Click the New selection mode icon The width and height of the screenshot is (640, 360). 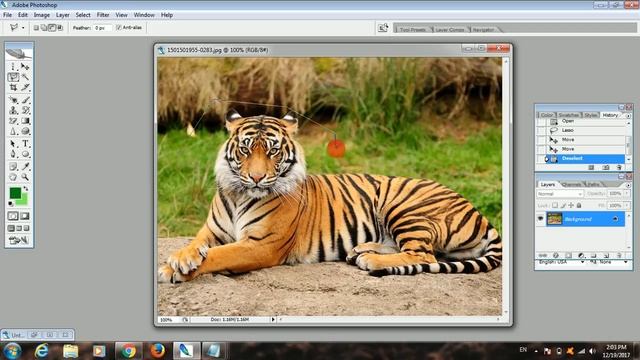tap(36, 28)
